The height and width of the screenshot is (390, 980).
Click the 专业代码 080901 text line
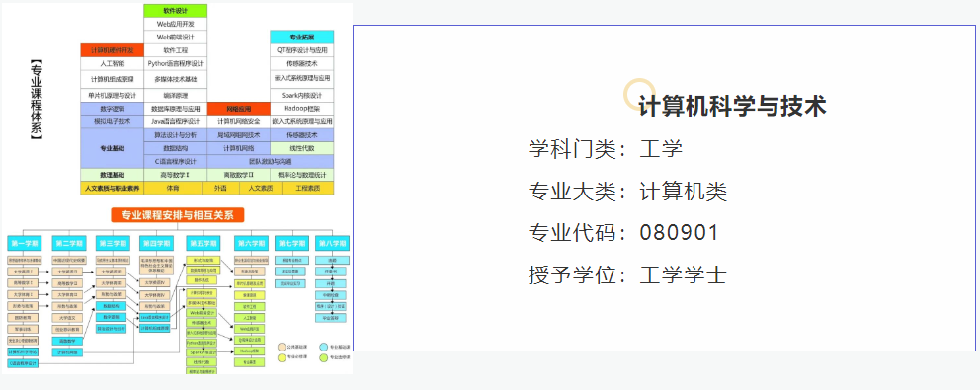click(x=623, y=232)
